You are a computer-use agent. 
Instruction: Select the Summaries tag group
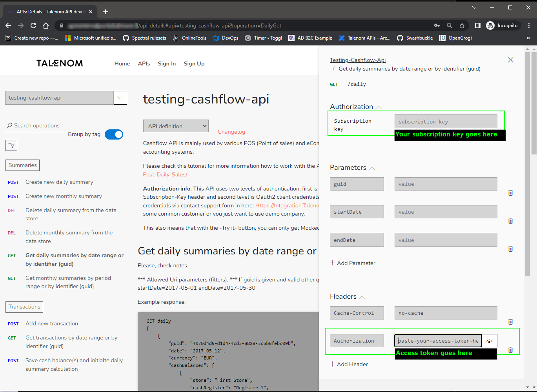point(22,165)
